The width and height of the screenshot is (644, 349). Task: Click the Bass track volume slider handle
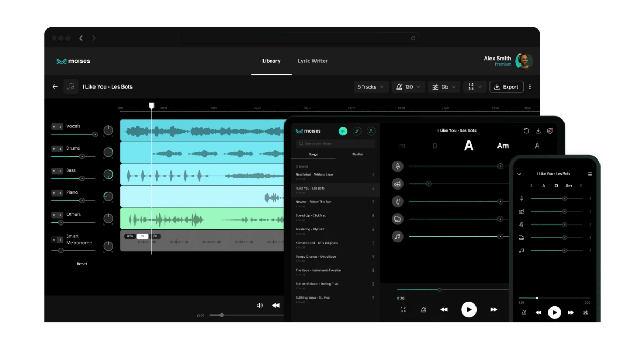point(82,178)
